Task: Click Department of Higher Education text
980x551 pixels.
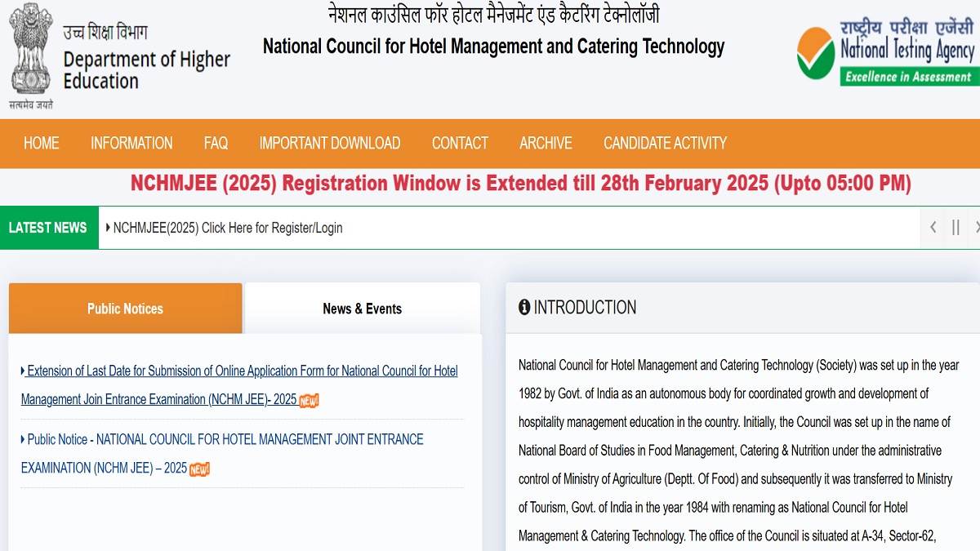Action: pos(146,70)
